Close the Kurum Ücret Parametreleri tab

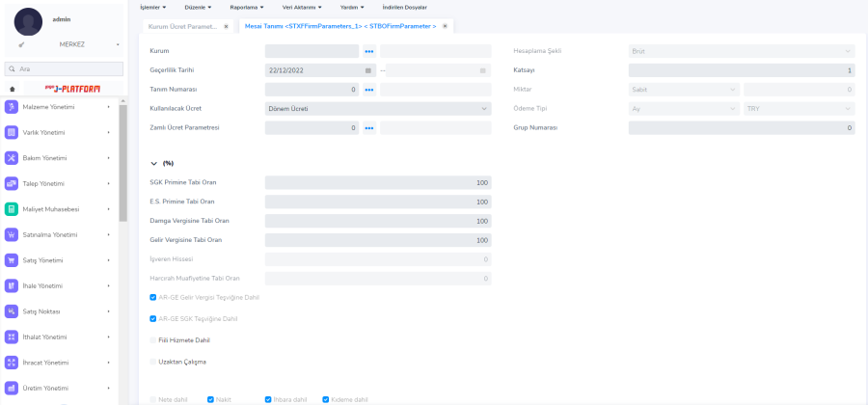(x=226, y=26)
